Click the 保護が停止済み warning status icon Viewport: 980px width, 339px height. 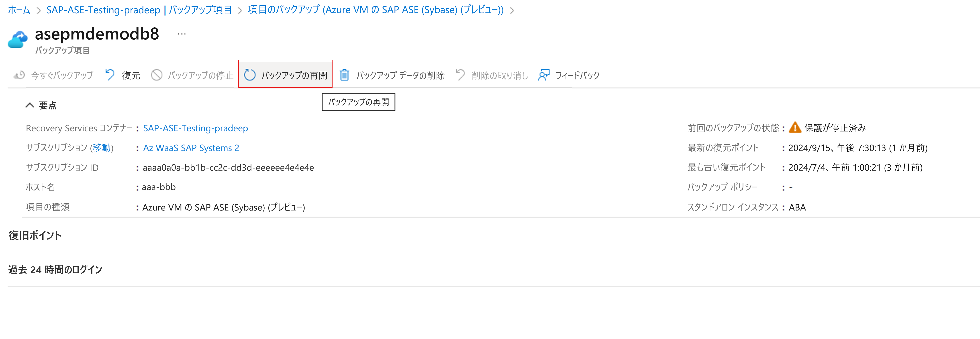[795, 128]
